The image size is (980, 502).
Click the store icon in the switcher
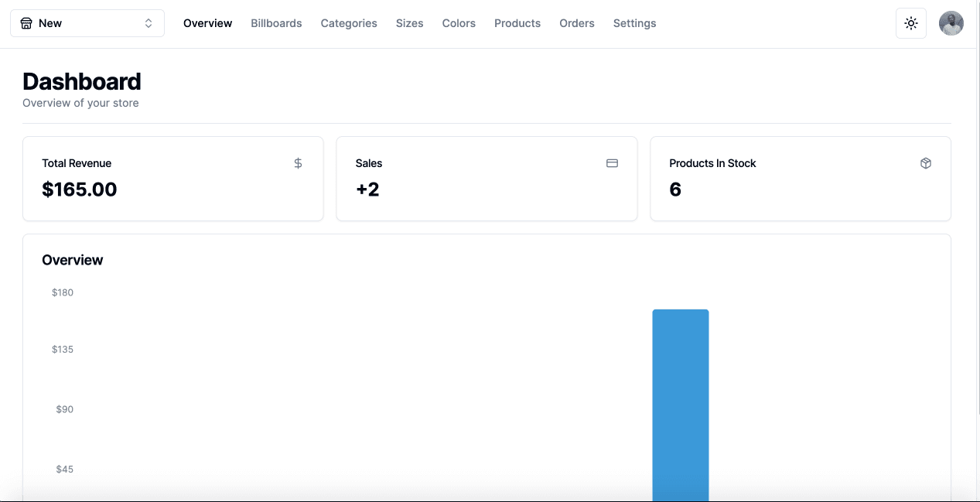(x=26, y=23)
